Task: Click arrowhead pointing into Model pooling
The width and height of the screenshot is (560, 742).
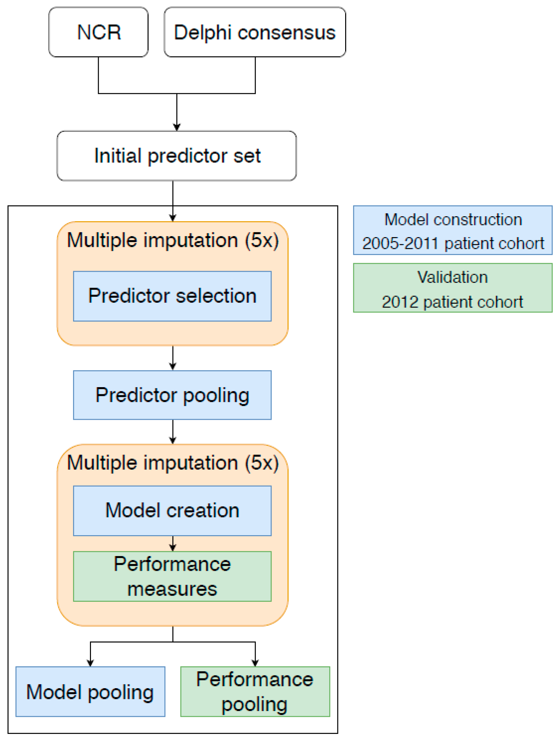Action: click(90, 663)
